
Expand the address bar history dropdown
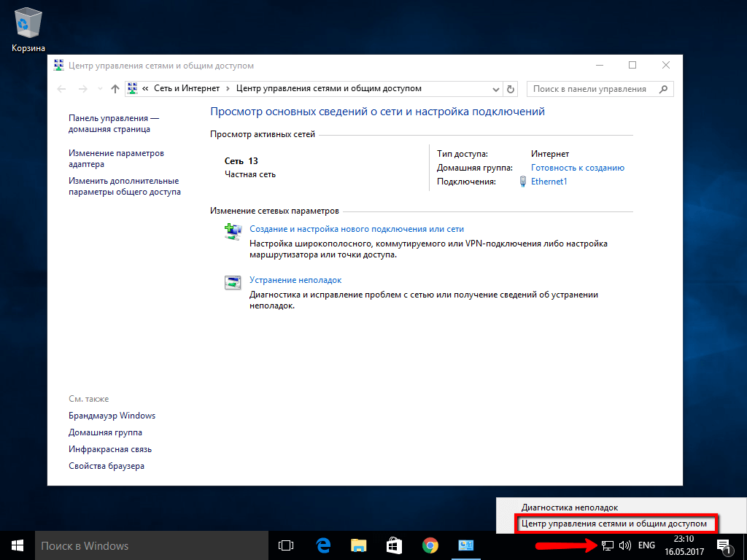496,89
